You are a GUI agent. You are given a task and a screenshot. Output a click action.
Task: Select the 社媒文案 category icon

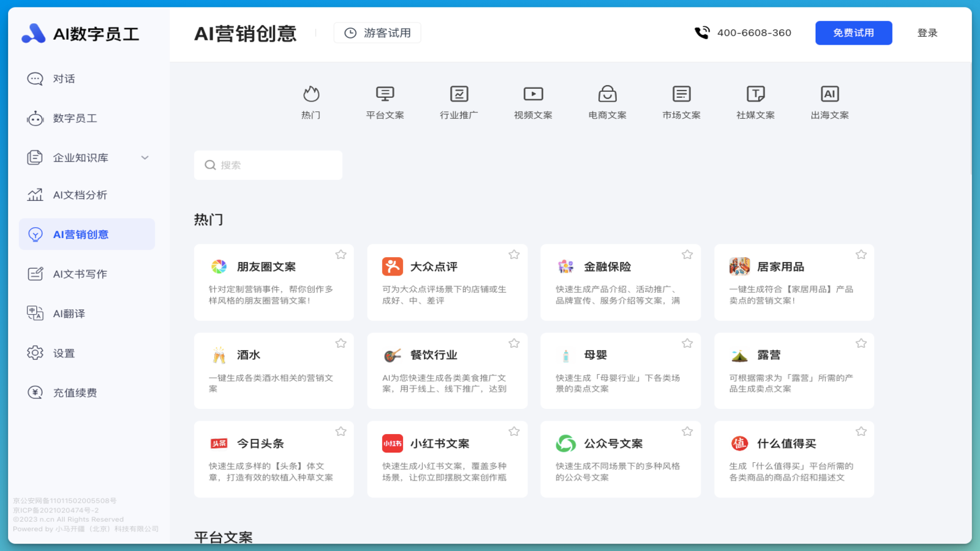[755, 93]
